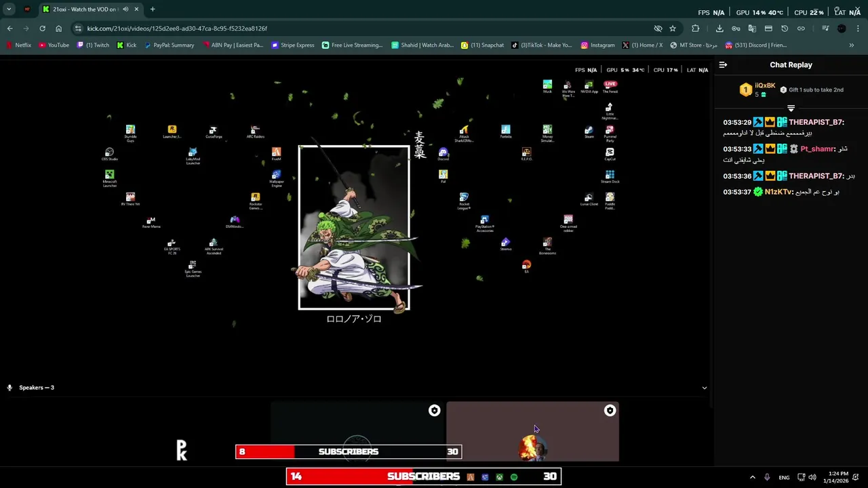
Task: View site information for kick.com
Action: pos(78,28)
